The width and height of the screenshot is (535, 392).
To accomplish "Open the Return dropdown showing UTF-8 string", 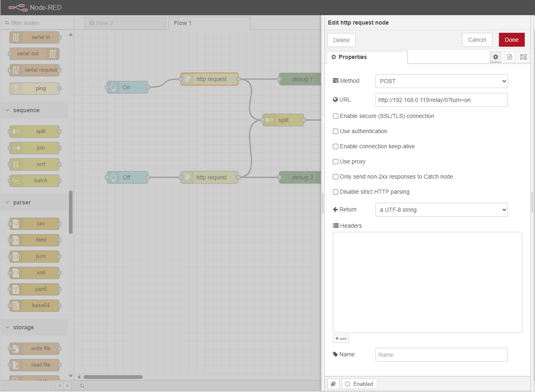I will (x=442, y=210).
